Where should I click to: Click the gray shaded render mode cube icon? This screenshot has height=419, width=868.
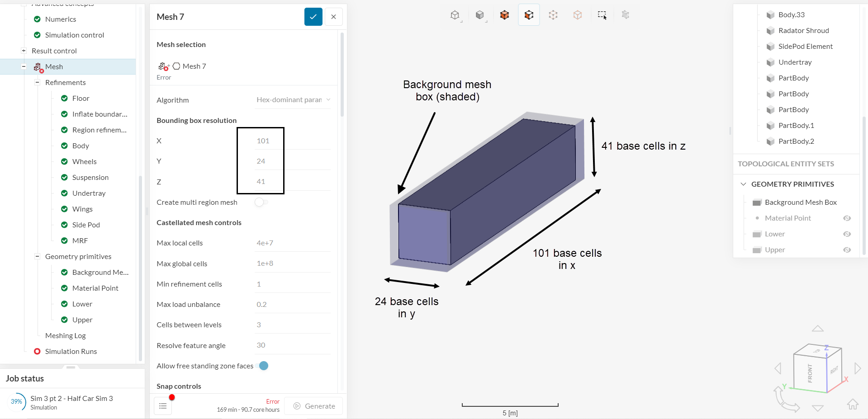tap(480, 15)
